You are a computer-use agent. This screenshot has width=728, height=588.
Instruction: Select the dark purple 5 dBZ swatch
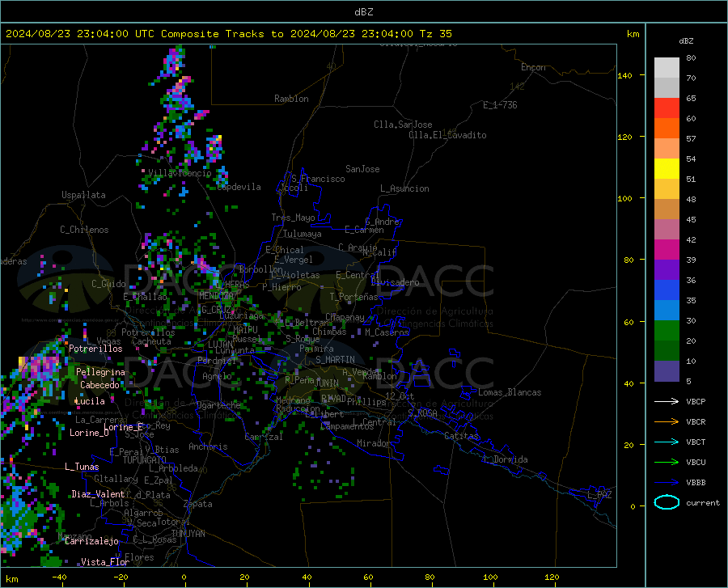667,371
